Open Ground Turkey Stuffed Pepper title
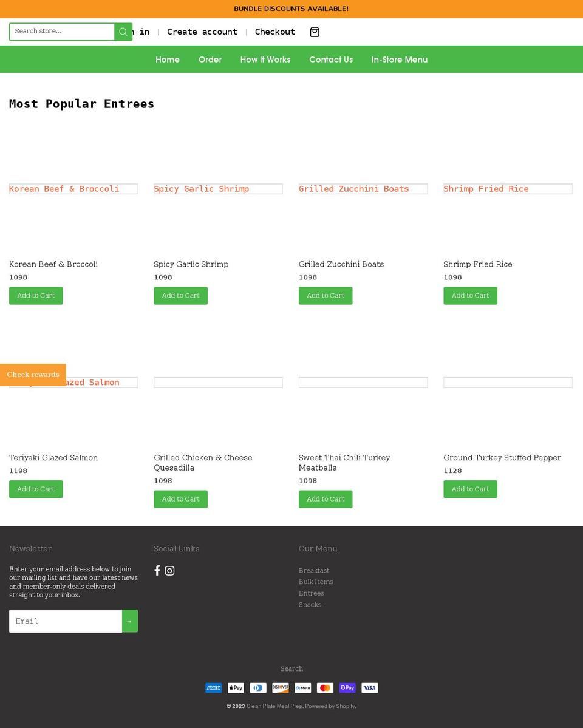 (502, 458)
